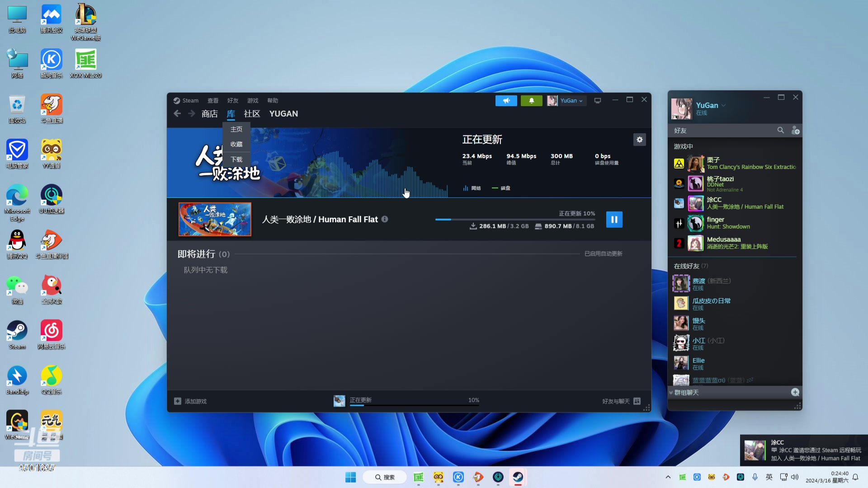Click microphone icon in system tray

pos(755,477)
